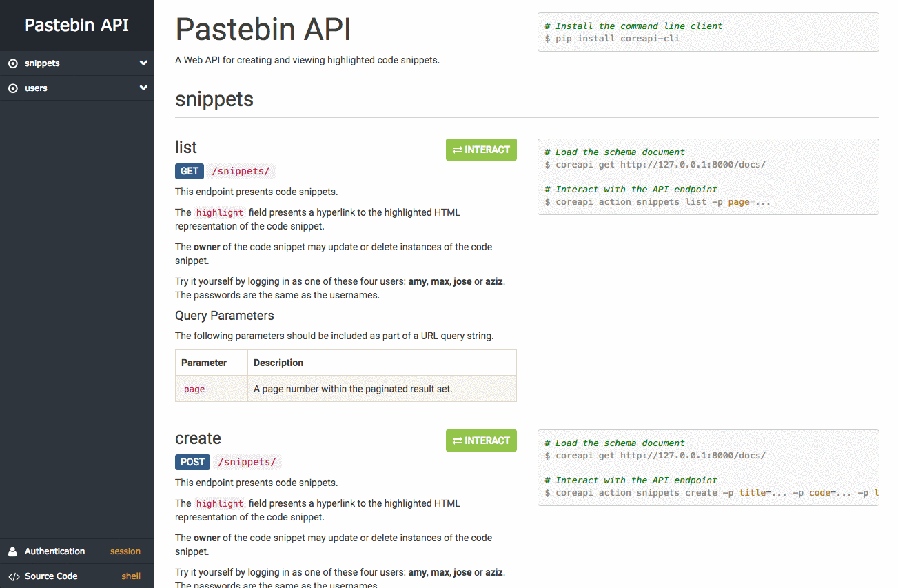This screenshot has width=898, height=588.
Task: Click the /snippets/ endpoint path label
Action: click(240, 171)
